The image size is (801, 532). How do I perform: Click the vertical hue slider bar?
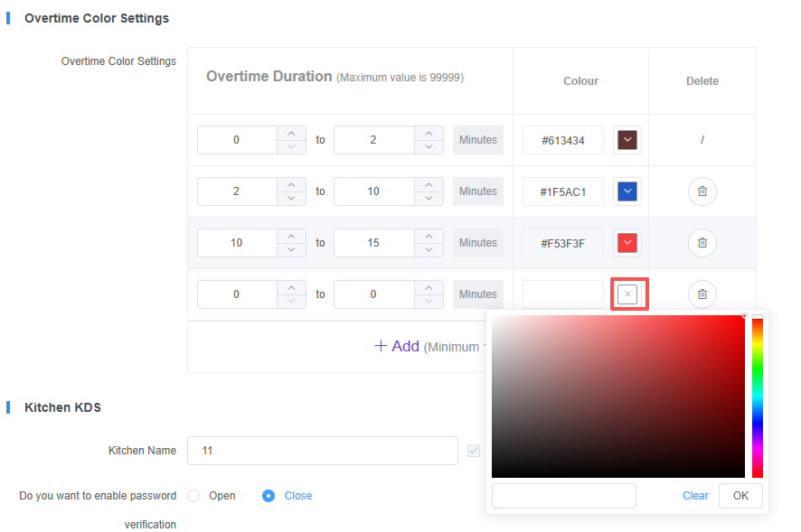(758, 397)
